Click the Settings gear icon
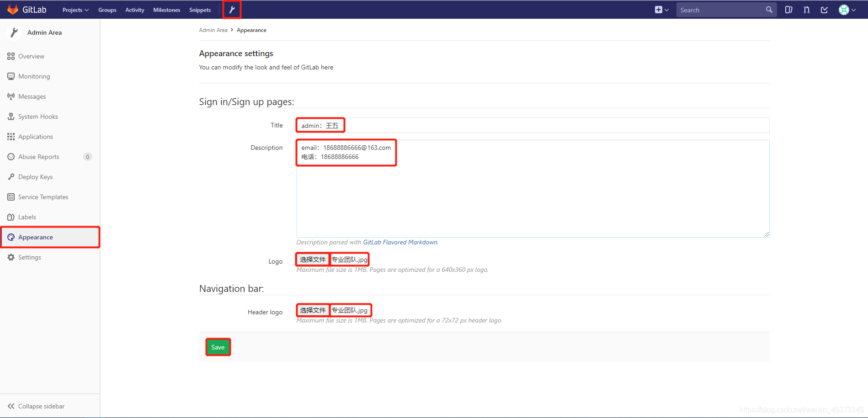The image size is (868, 418). click(x=11, y=257)
